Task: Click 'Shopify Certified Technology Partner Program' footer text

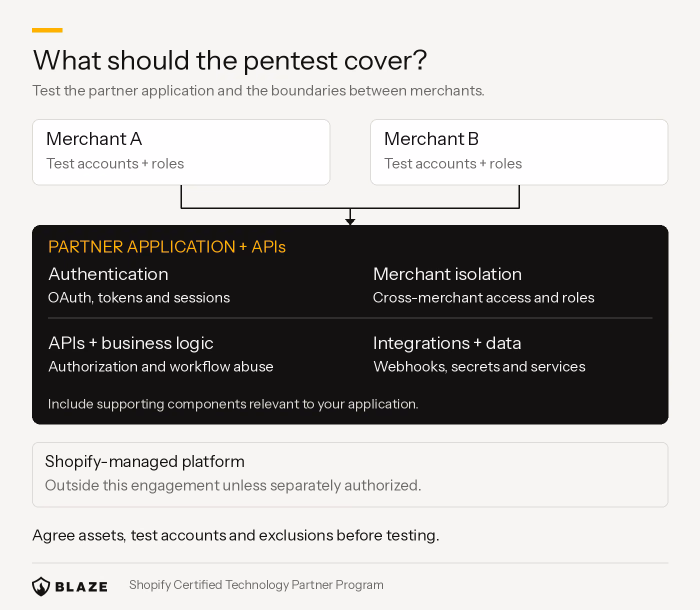Action: pos(256,585)
